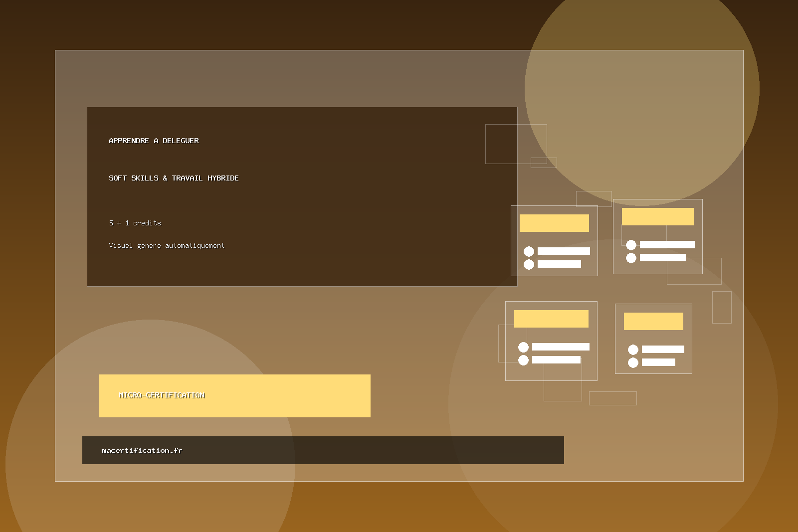Image resolution: width=798 pixels, height=532 pixels.
Task: Click yellow header of bottom-left card
Action: pyautogui.click(x=551, y=319)
